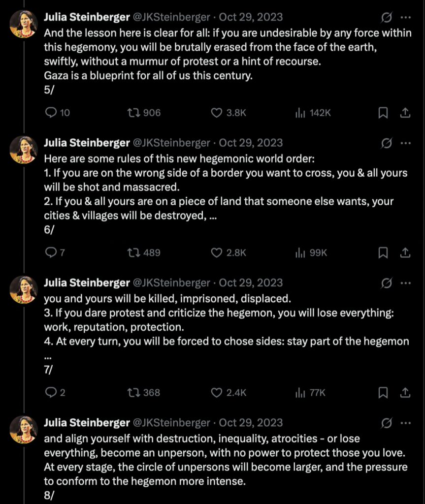This screenshot has width=425, height=504.
Task: Like the tweet with 3.8K likes
Action: [217, 113]
